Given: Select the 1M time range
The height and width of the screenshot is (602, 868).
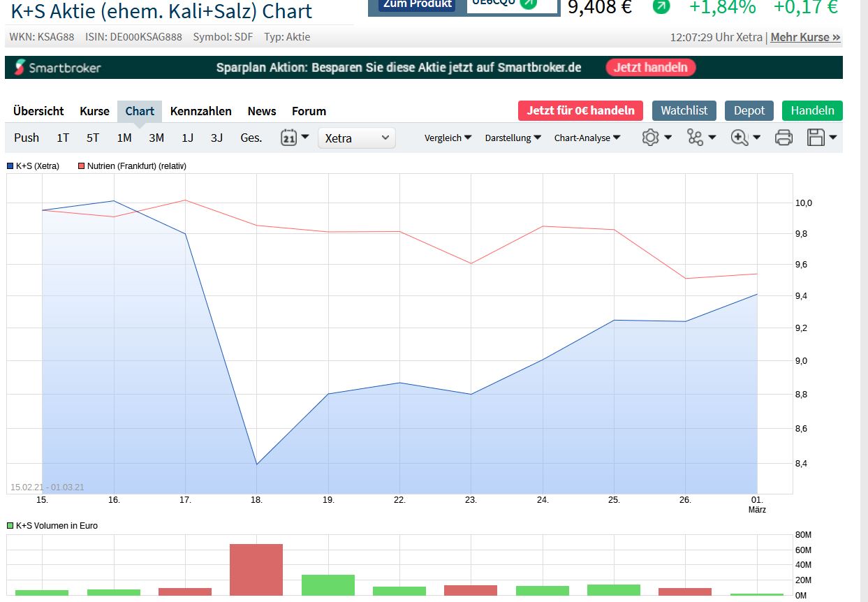Looking at the screenshot, I should pos(124,138).
